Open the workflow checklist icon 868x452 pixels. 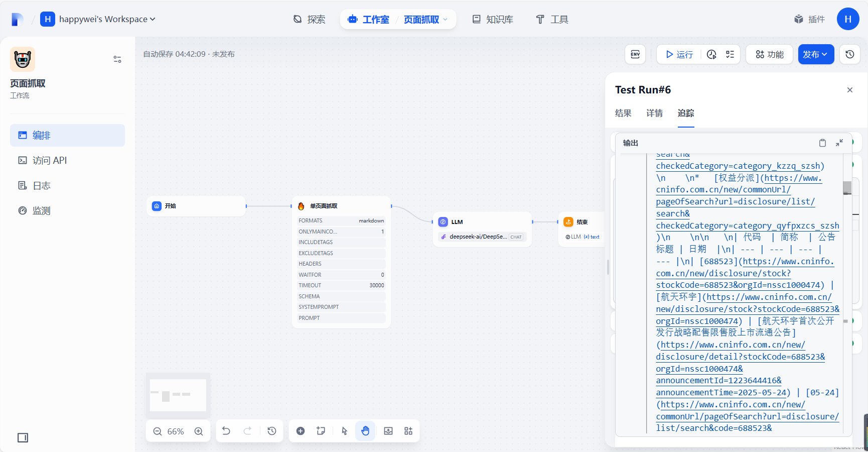[x=731, y=54]
